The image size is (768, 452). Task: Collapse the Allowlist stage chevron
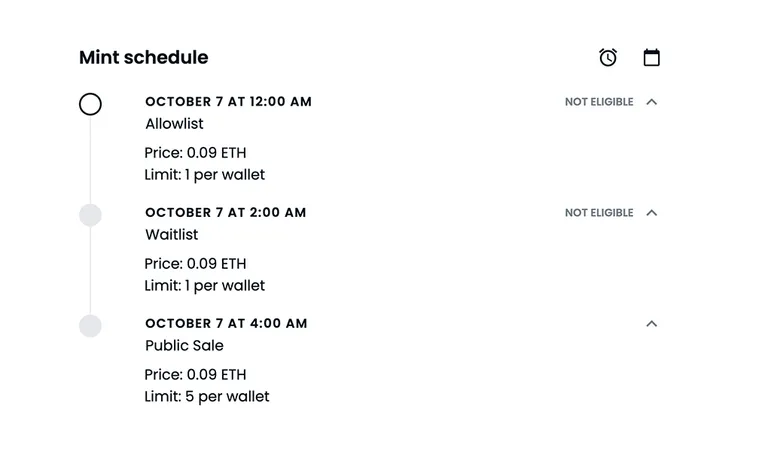(x=651, y=102)
